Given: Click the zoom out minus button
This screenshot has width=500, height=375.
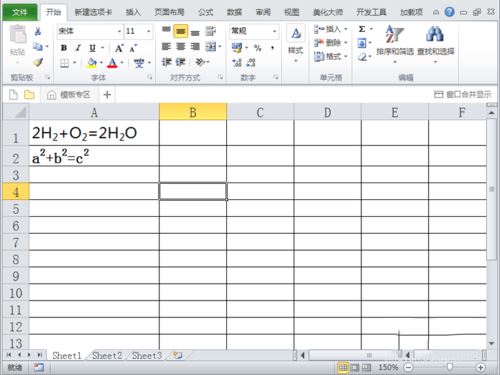Looking at the screenshot, I should (409, 367).
